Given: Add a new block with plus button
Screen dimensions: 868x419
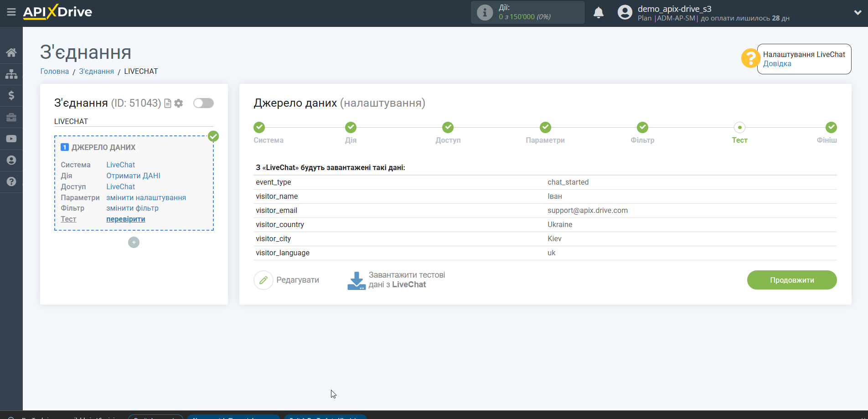Looking at the screenshot, I should pos(134,243).
